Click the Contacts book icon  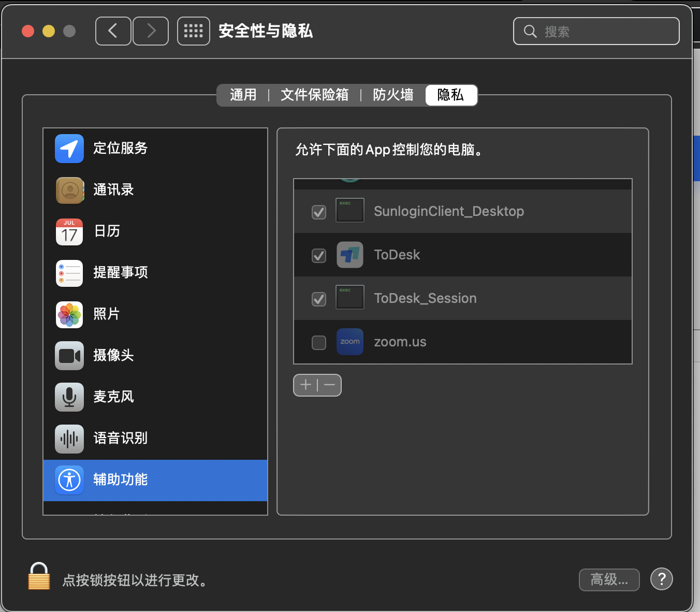coord(69,190)
